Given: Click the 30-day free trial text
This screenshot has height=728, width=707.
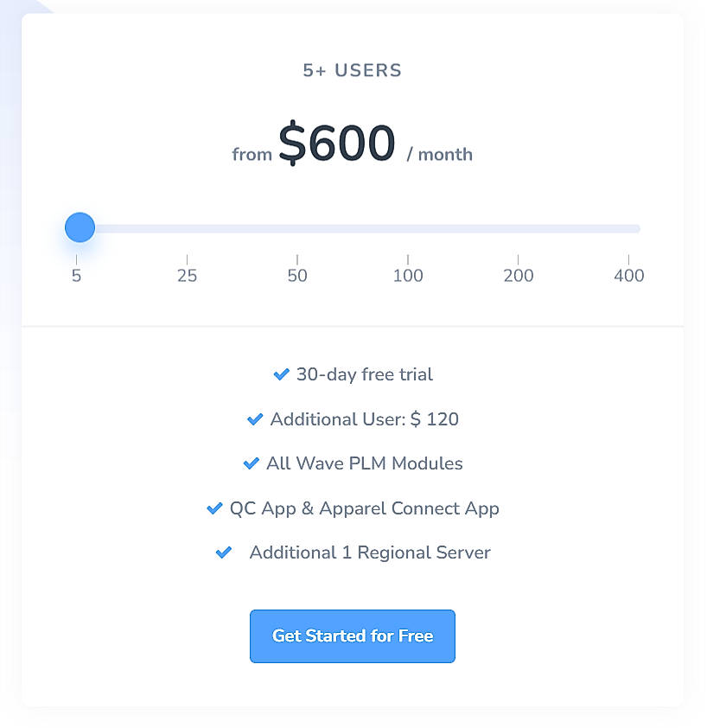Looking at the screenshot, I should coord(365,374).
